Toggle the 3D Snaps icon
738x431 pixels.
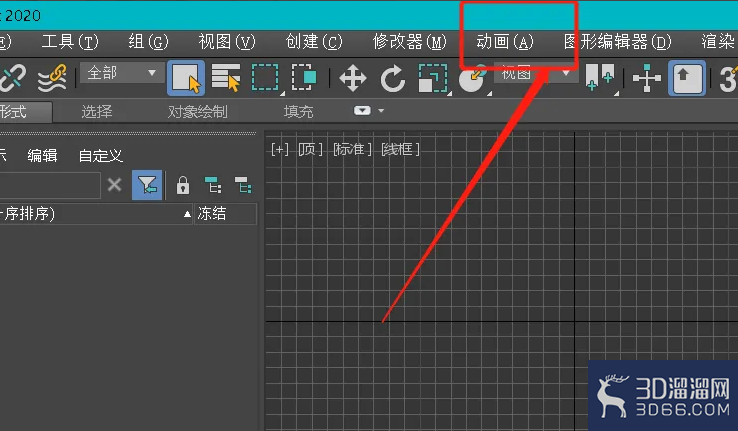(x=728, y=78)
